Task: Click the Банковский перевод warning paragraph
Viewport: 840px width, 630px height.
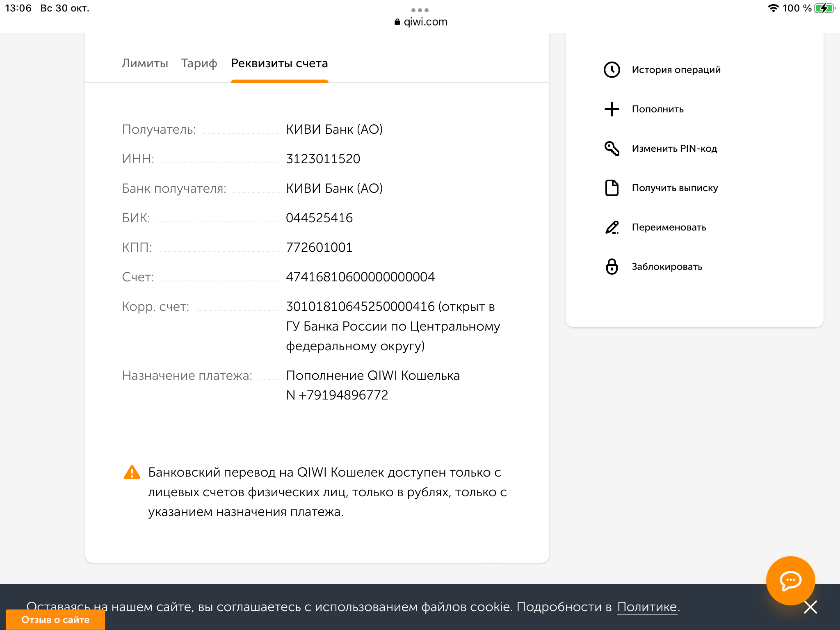Action: pos(327,492)
